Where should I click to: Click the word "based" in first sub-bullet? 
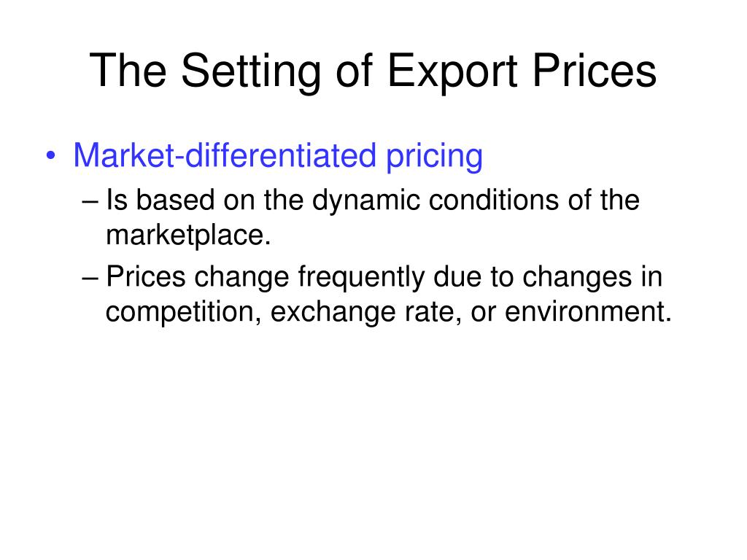click(x=175, y=200)
